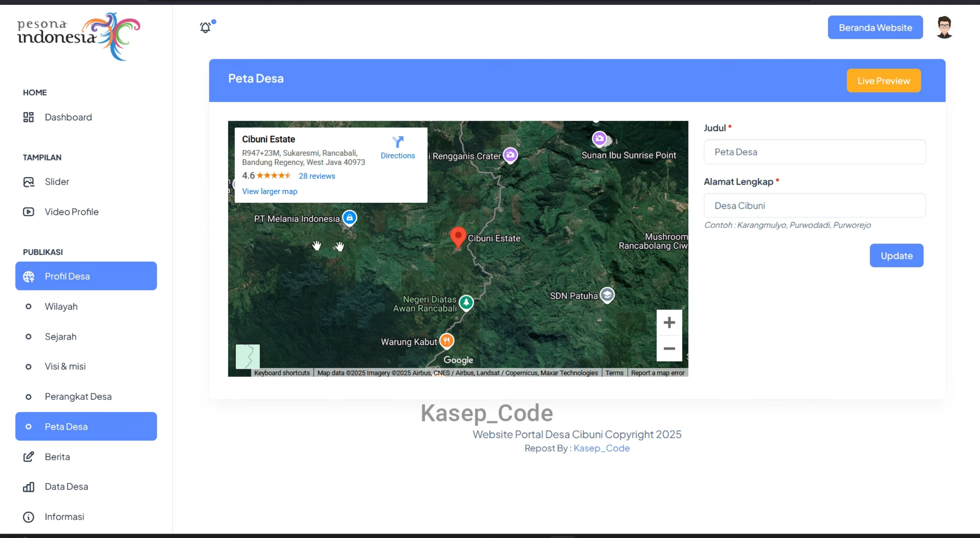
Task: Click the PT Melania Indonesia map marker
Action: (x=349, y=218)
